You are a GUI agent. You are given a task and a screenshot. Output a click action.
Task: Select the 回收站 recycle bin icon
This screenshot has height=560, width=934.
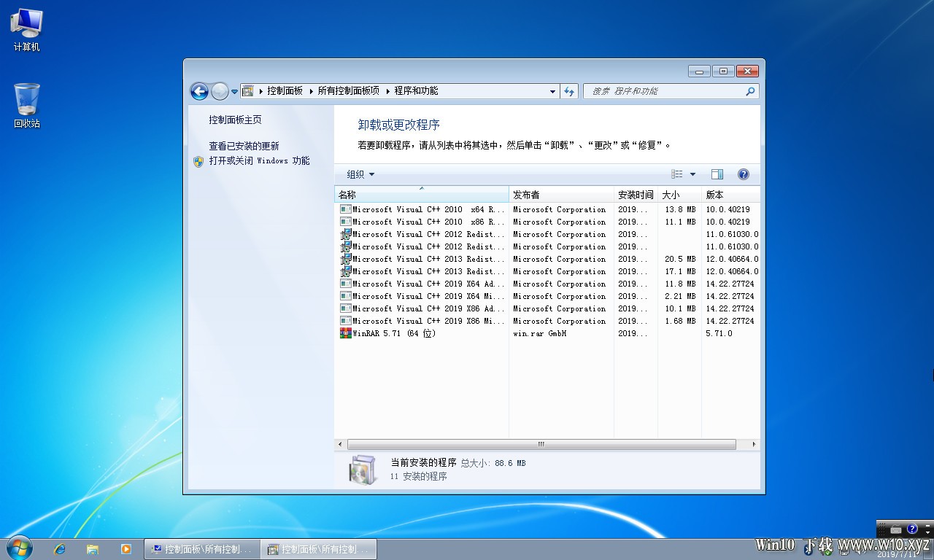point(27,106)
